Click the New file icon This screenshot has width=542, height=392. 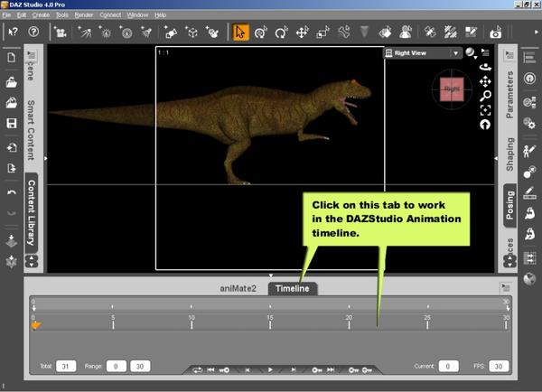[12, 57]
